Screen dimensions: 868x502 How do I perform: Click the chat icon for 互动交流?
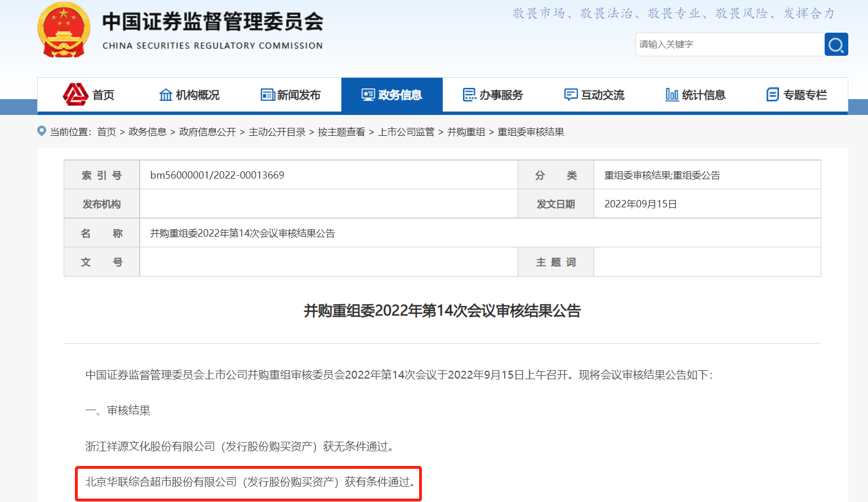point(571,95)
